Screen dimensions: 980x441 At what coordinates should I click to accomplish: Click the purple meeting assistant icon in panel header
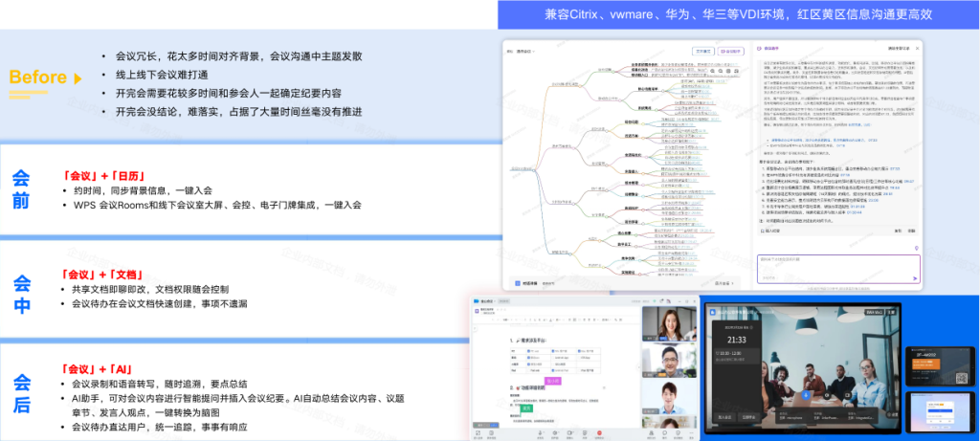tap(759, 48)
